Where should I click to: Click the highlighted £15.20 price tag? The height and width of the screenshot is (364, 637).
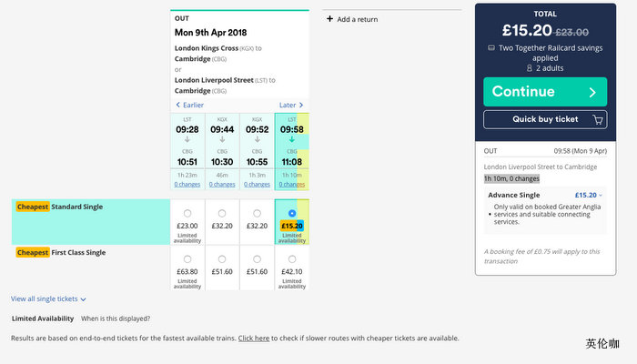[x=291, y=226]
